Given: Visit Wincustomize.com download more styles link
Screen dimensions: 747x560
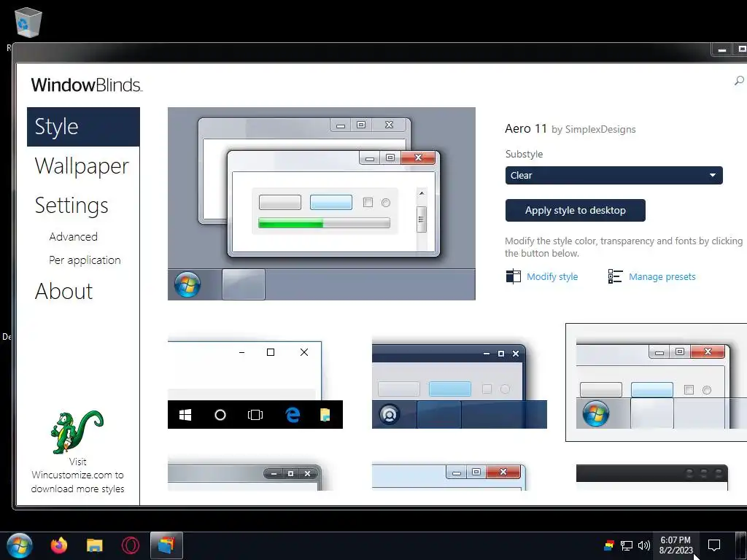Looking at the screenshot, I should pyautogui.click(x=77, y=475).
